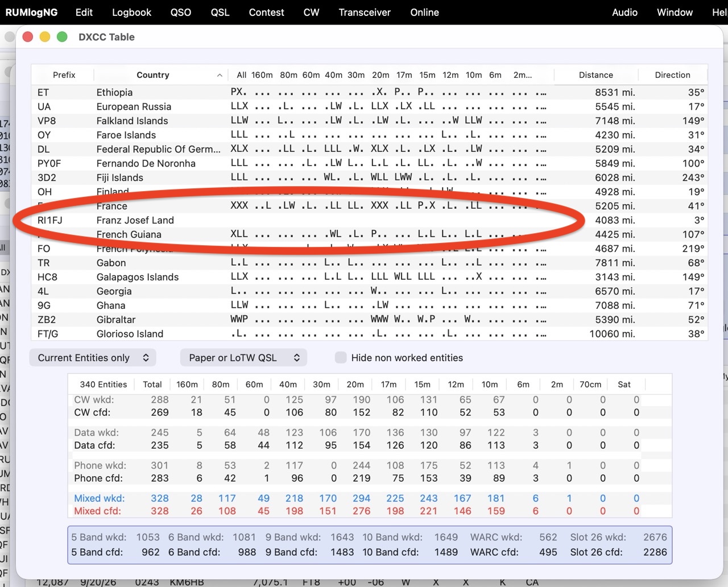Viewport: 728px width, 587px height.
Task: Sort table by Country column header
Action: pos(160,75)
